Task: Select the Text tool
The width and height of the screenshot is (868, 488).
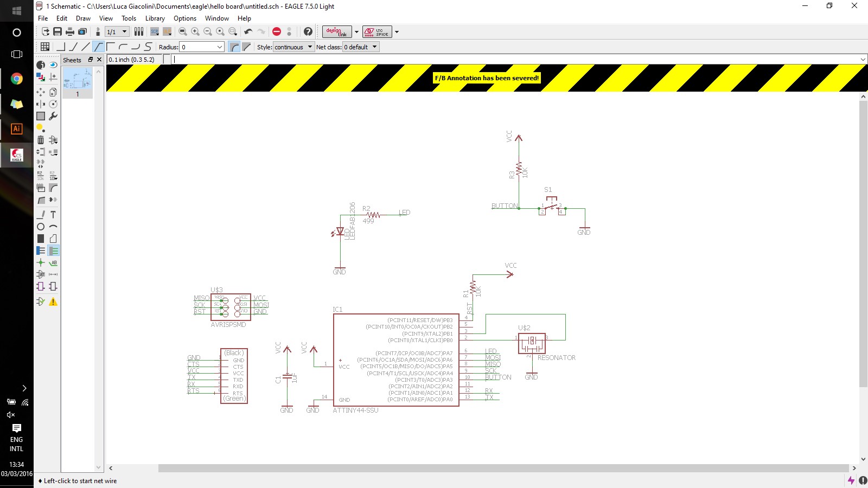Action: click(53, 215)
